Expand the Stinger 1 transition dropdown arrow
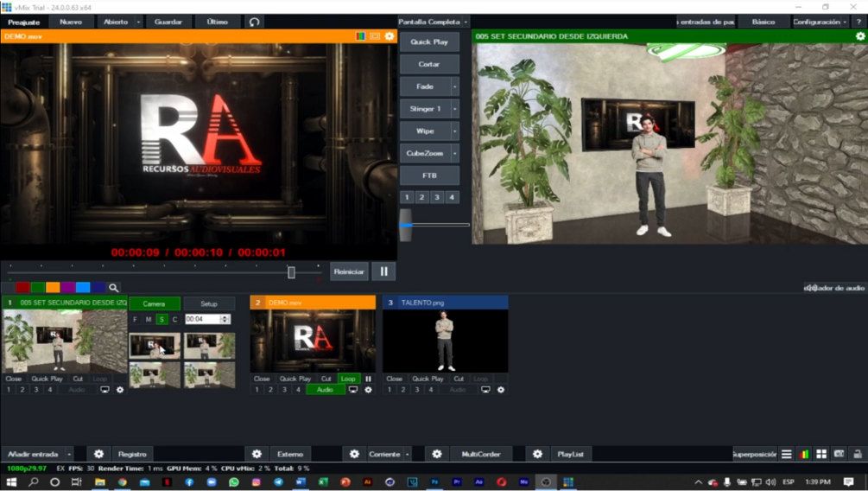The width and height of the screenshot is (868, 491). [x=455, y=109]
